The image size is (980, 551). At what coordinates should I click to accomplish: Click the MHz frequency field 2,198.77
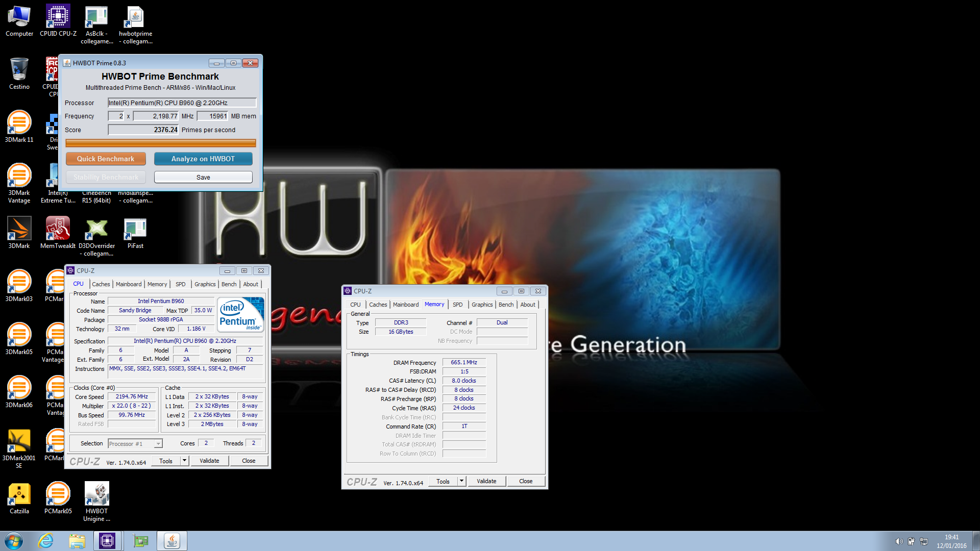(x=156, y=116)
